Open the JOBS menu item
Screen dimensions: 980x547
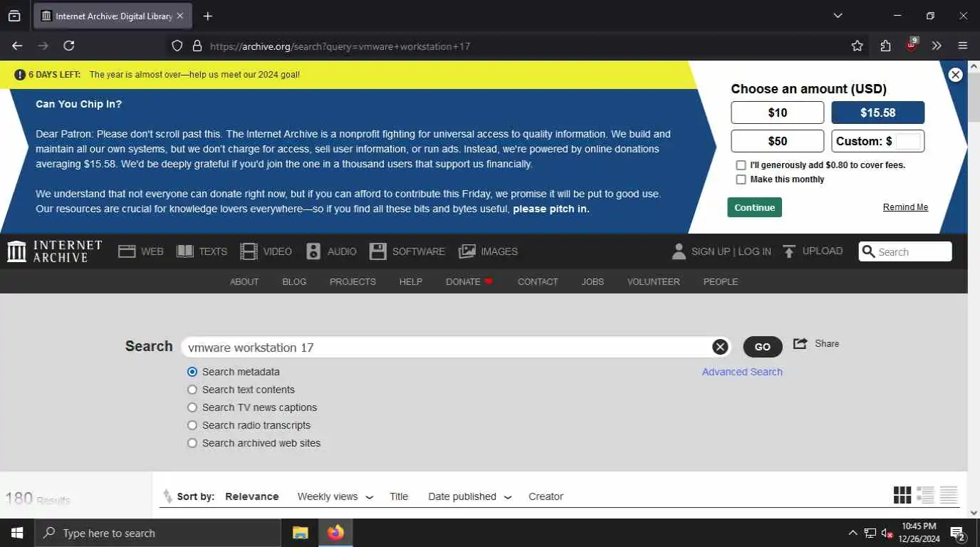pyautogui.click(x=593, y=282)
